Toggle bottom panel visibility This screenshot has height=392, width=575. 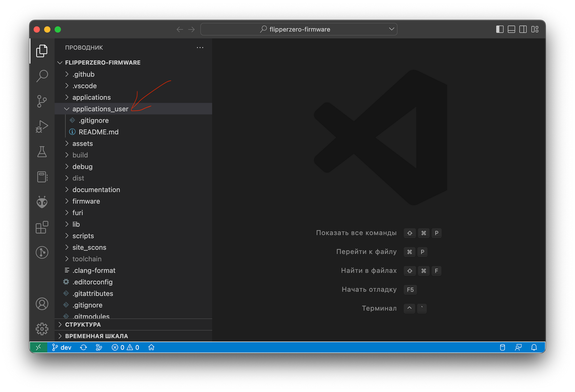pos(511,29)
